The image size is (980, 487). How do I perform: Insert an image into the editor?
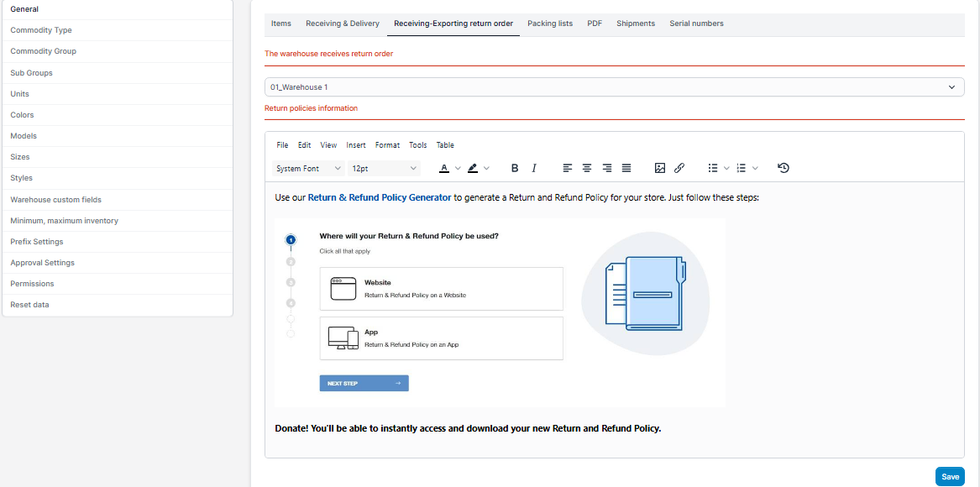(660, 168)
